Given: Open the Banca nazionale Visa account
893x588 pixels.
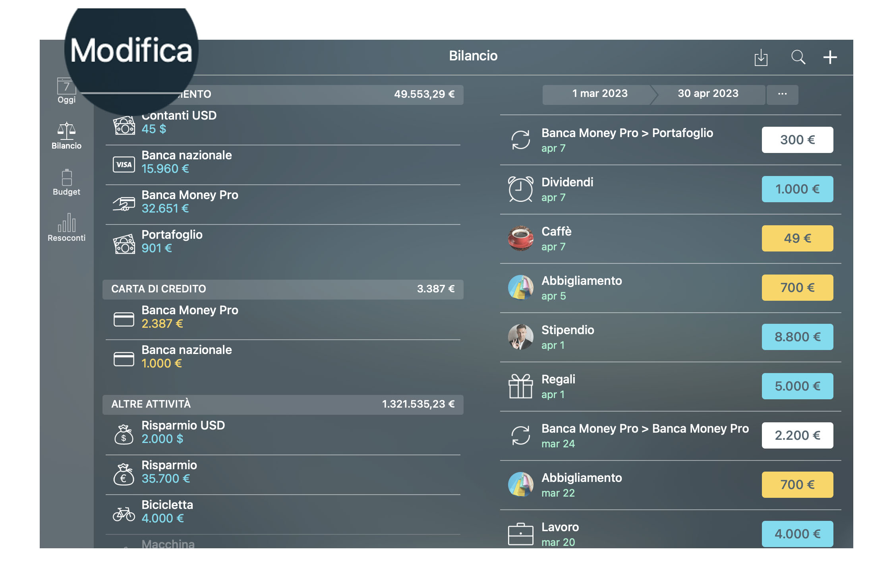Looking at the screenshot, I should click(187, 161).
